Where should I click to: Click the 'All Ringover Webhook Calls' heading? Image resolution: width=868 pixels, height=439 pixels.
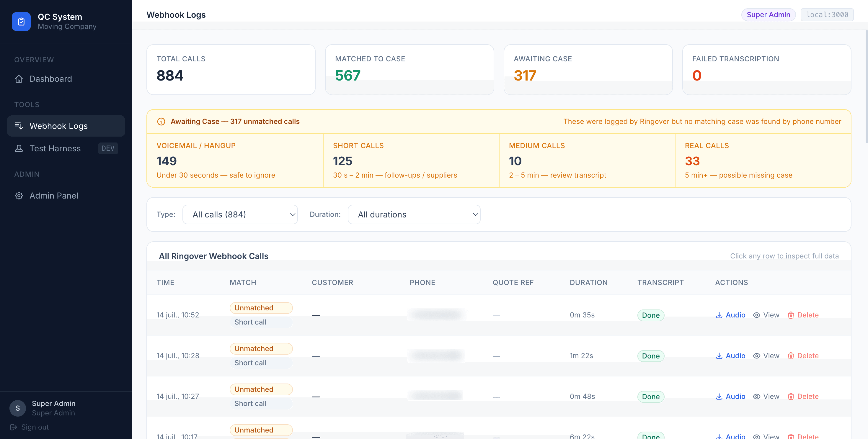(x=214, y=256)
